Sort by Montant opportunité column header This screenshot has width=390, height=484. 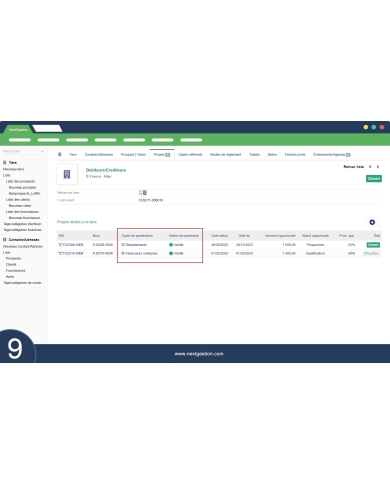pyautogui.click(x=280, y=236)
